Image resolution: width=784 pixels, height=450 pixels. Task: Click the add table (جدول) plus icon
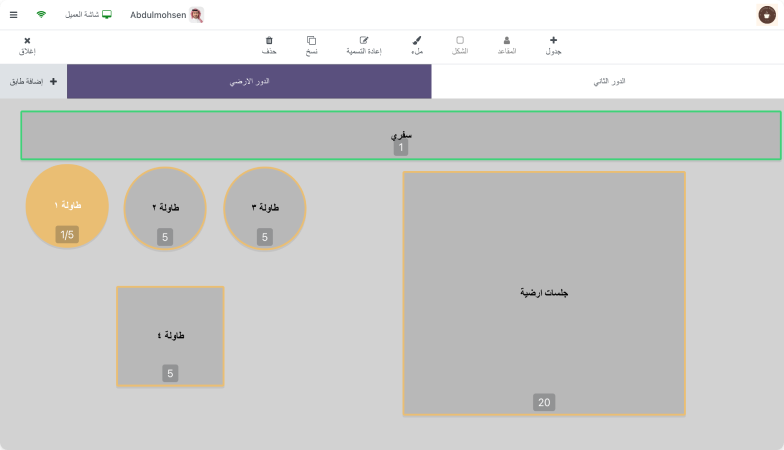(x=553, y=41)
